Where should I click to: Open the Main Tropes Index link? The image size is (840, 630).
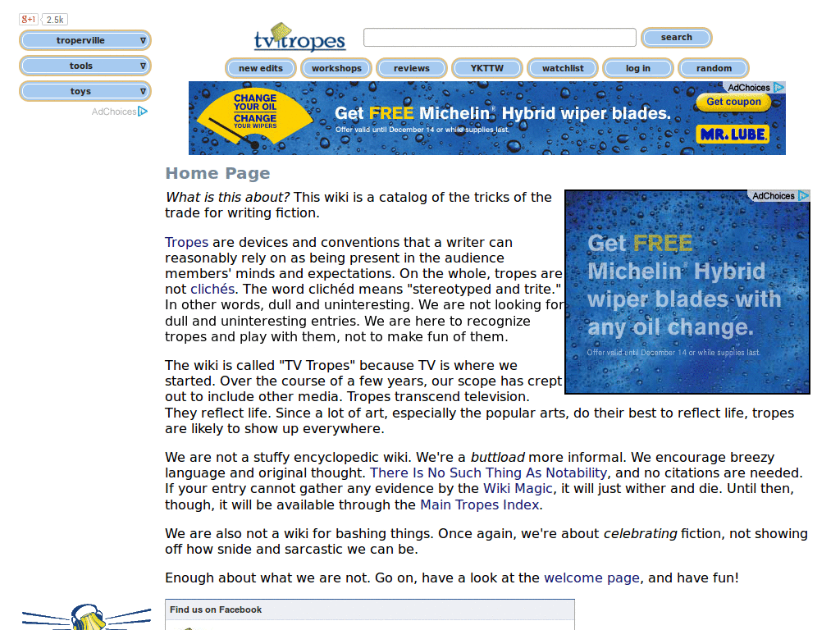(479, 505)
